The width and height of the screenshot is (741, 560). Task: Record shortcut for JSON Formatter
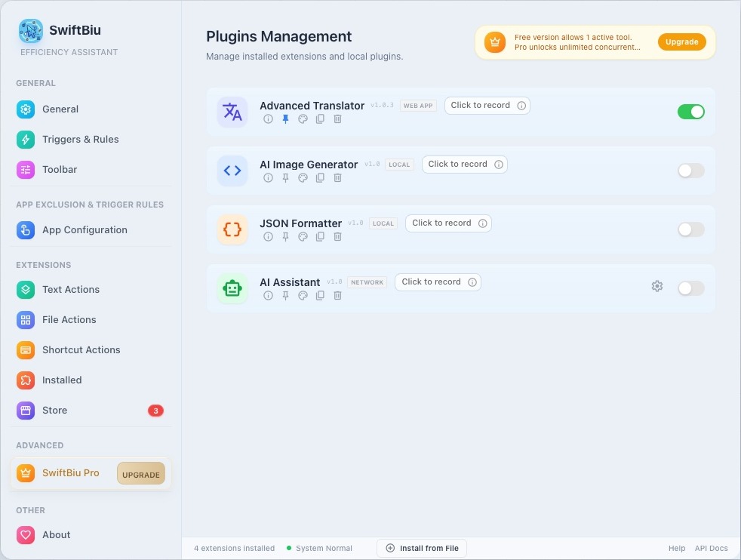448,223
